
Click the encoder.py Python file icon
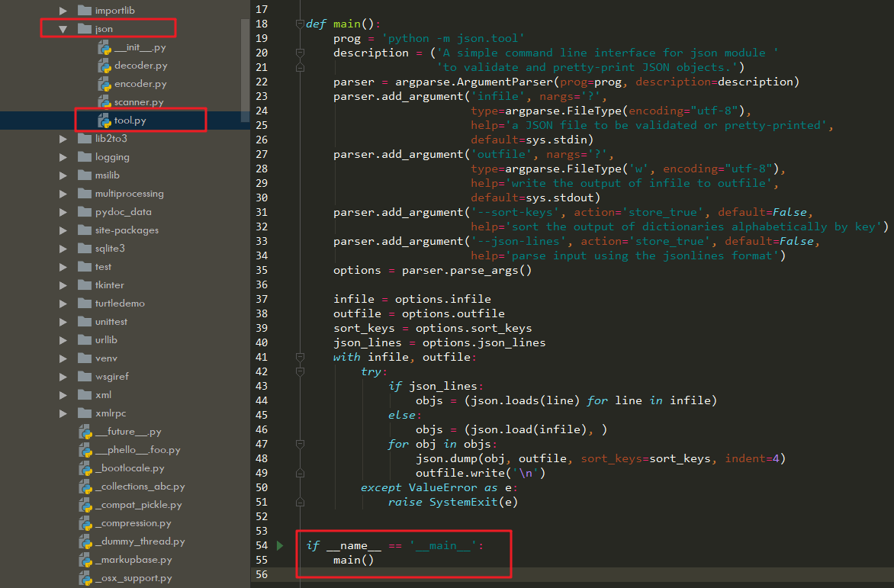tap(105, 84)
